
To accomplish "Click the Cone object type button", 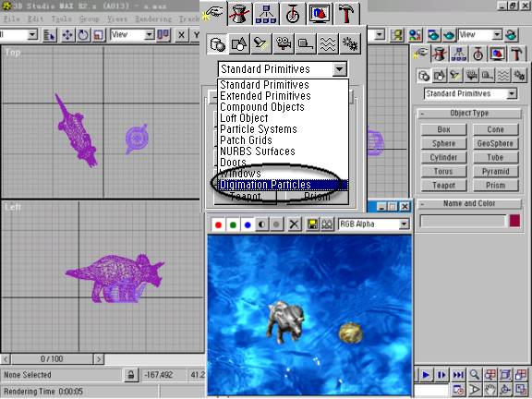I will pos(496,129).
